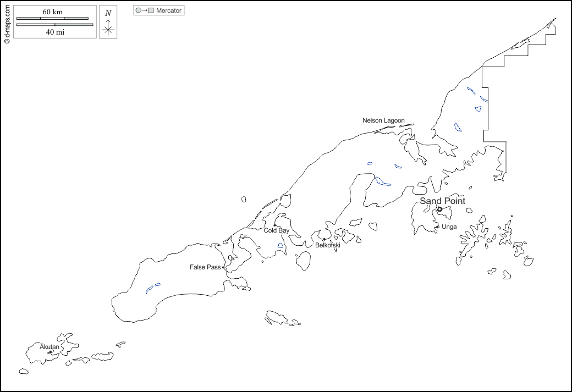Select the Sand Point text label
The width and height of the screenshot is (572, 392).
coord(442,201)
